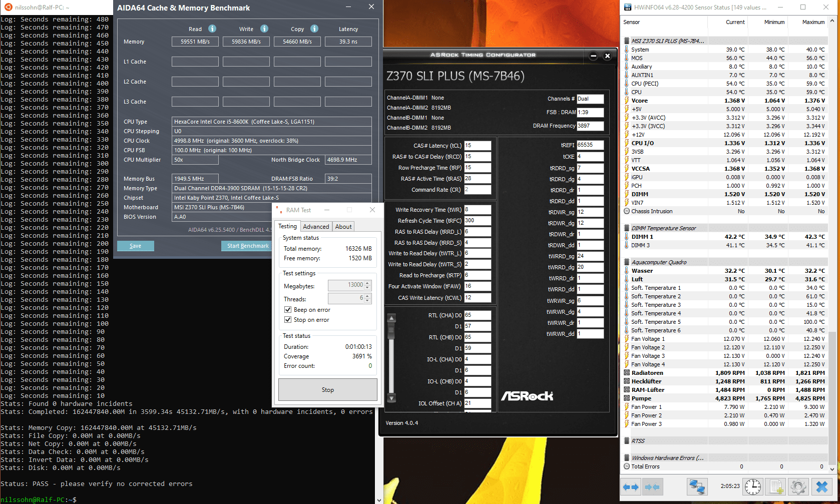
Task: Select the Wasser temperature row in HWiNFO
Action: tap(725, 271)
